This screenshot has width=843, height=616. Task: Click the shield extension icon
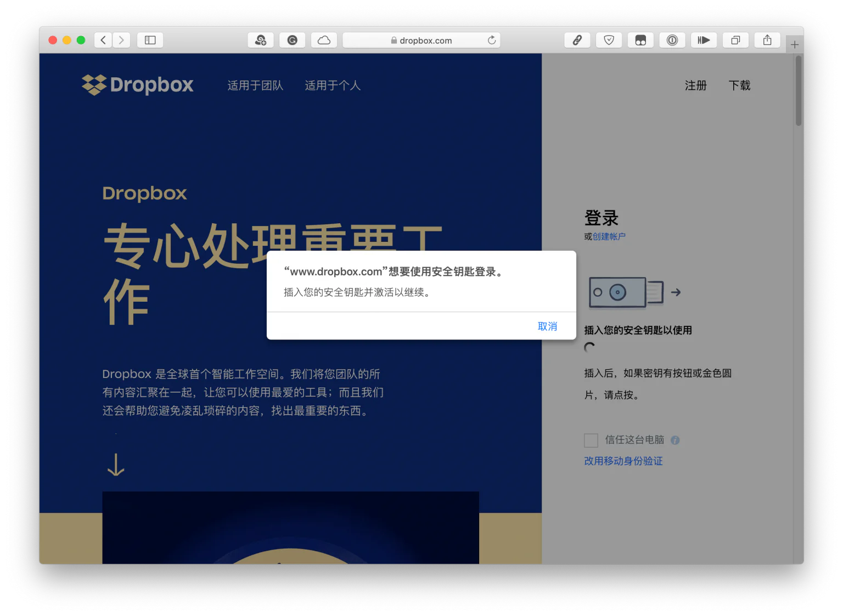pos(609,39)
